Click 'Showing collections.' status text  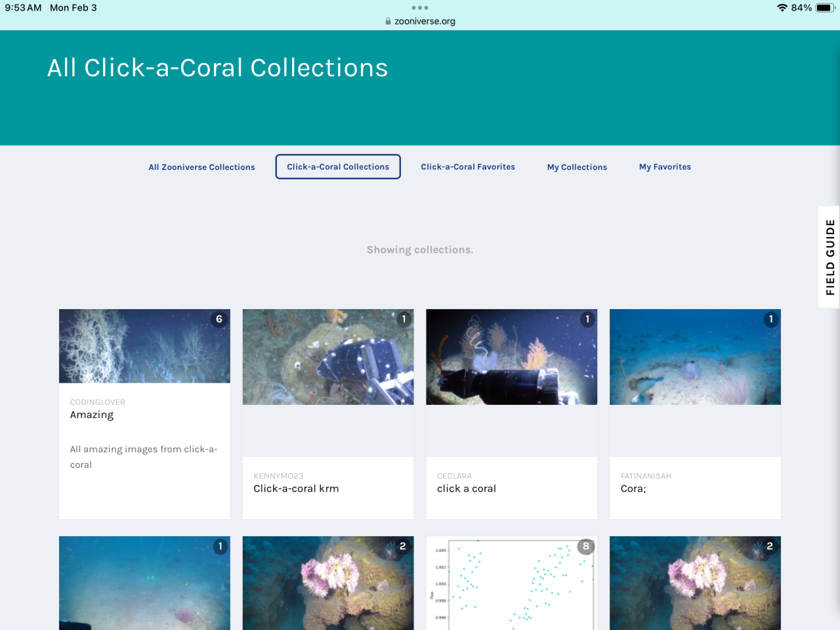click(420, 250)
